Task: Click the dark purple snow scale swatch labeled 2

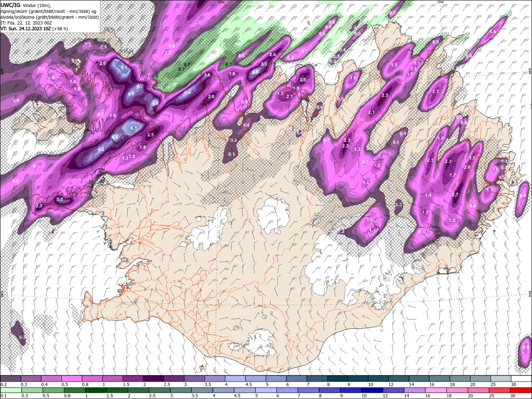Action: pyautogui.click(x=153, y=379)
